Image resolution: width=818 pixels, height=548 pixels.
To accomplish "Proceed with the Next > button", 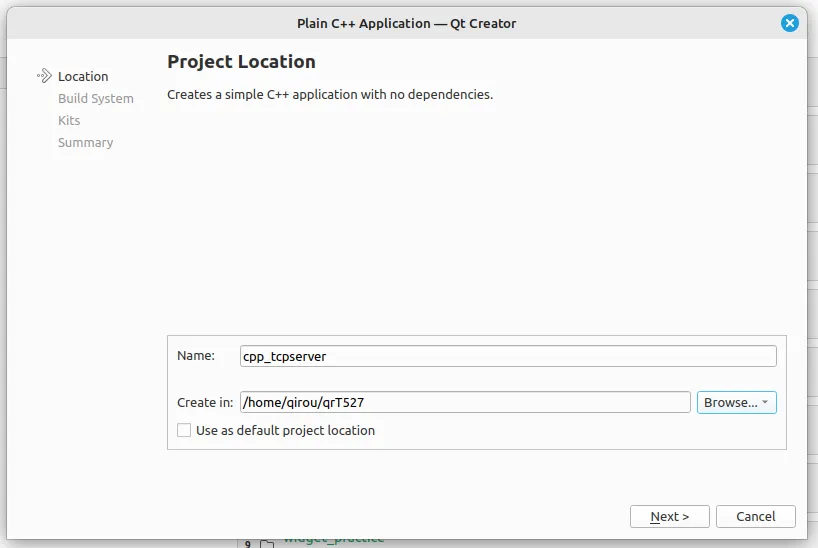I will click(x=669, y=516).
